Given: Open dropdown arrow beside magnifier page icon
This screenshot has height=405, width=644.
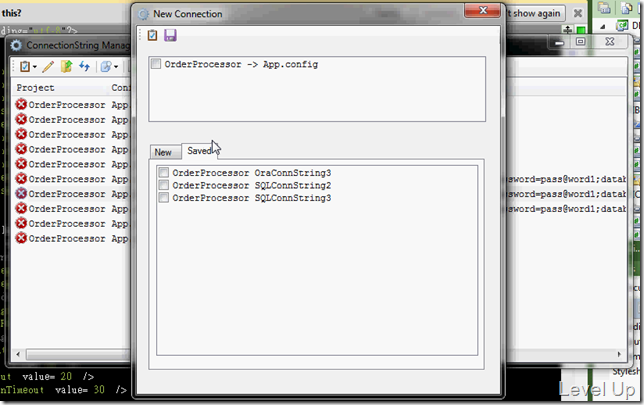Looking at the screenshot, I should pos(116,67).
